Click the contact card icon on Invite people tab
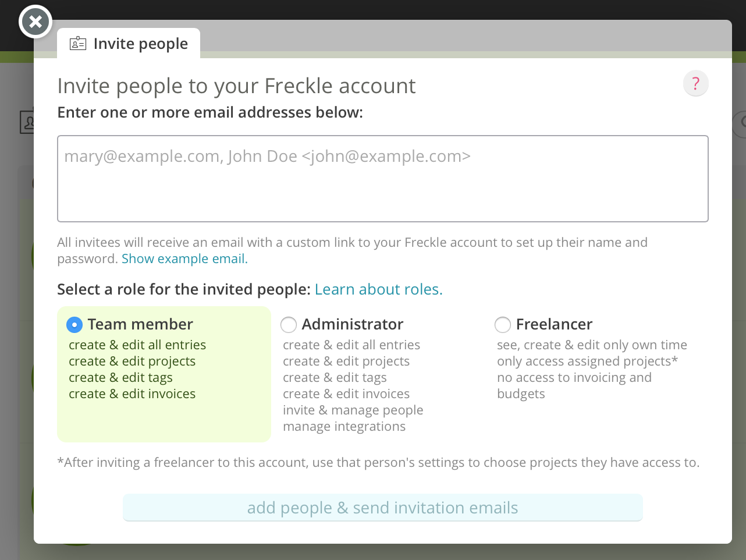The image size is (746, 560). 78,43
